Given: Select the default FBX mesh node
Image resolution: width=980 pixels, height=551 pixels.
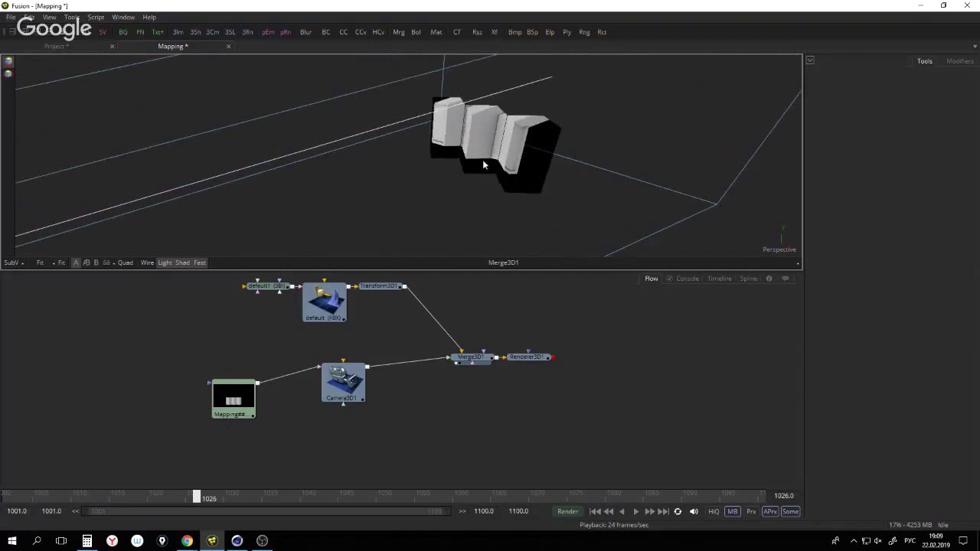Looking at the screenshot, I should pyautogui.click(x=325, y=302).
